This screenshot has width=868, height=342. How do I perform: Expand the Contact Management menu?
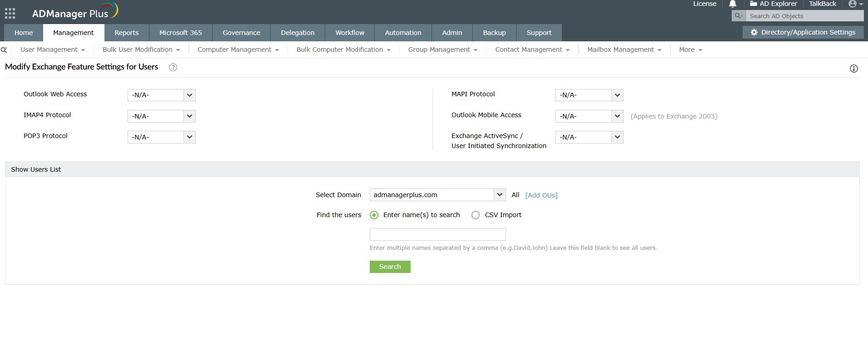(x=532, y=50)
